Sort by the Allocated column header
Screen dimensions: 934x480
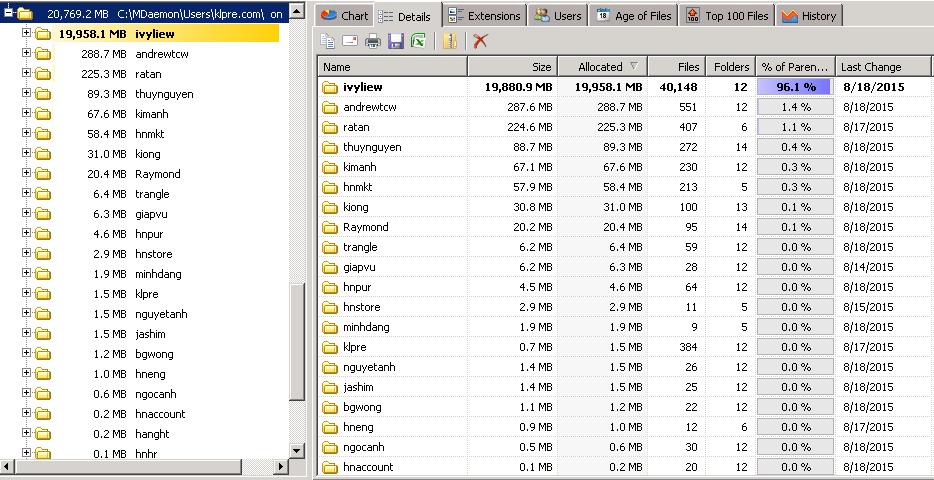pyautogui.click(x=602, y=67)
